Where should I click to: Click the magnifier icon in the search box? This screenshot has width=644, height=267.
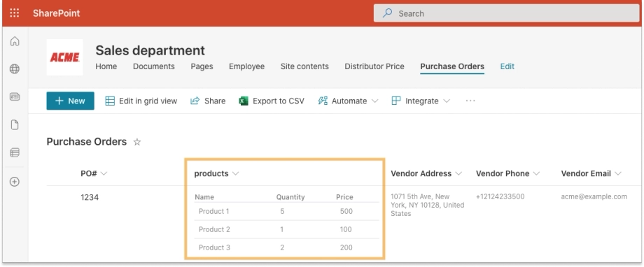pos(387,13)
